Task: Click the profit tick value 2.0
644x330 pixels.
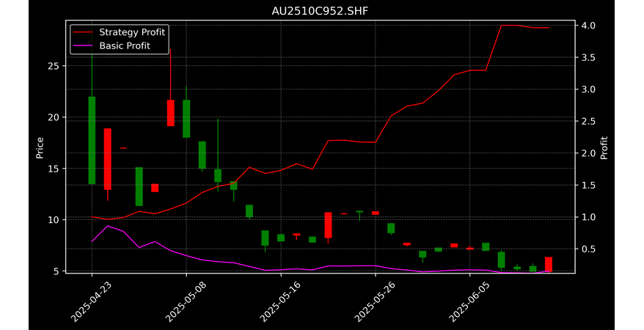Action: pos(588,153)
